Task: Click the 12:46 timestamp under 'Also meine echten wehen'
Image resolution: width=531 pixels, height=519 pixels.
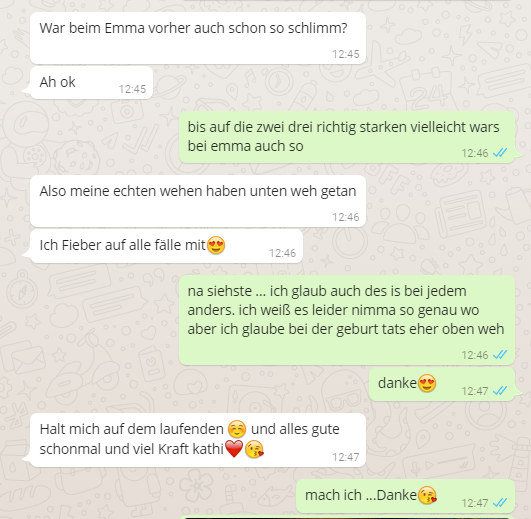Action: (x=345, y=217)
